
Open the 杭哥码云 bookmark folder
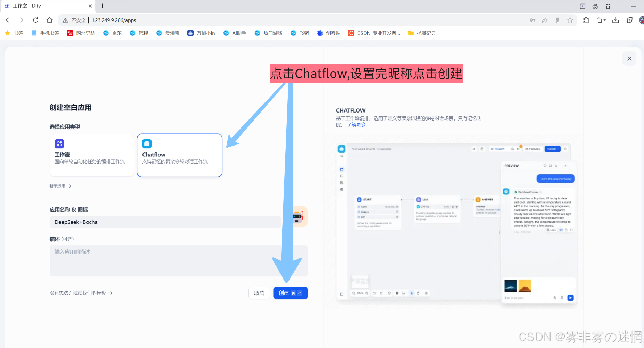[x=422, y=33]
